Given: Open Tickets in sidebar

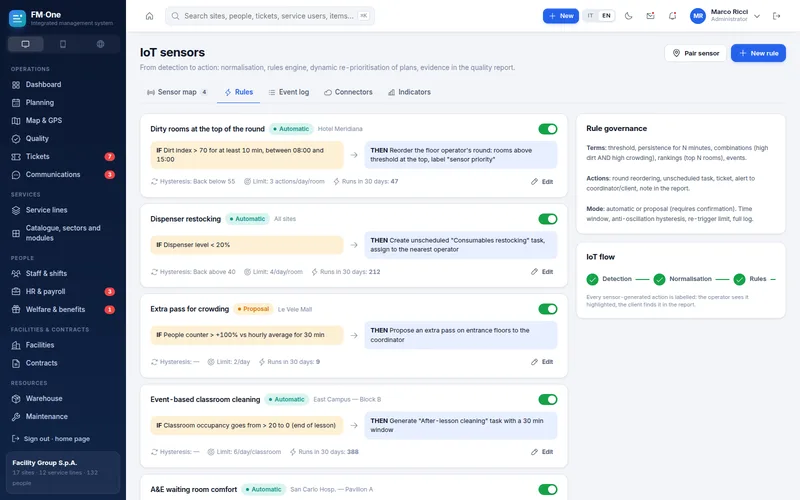Looking at the screenshot, I should (63, 157).
